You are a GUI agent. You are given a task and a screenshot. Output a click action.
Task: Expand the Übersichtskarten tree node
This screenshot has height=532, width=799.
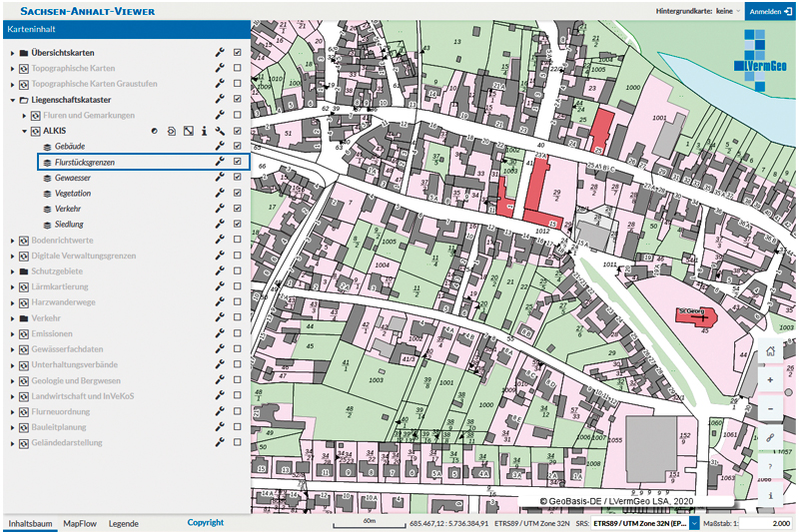(x=13, y=53)
